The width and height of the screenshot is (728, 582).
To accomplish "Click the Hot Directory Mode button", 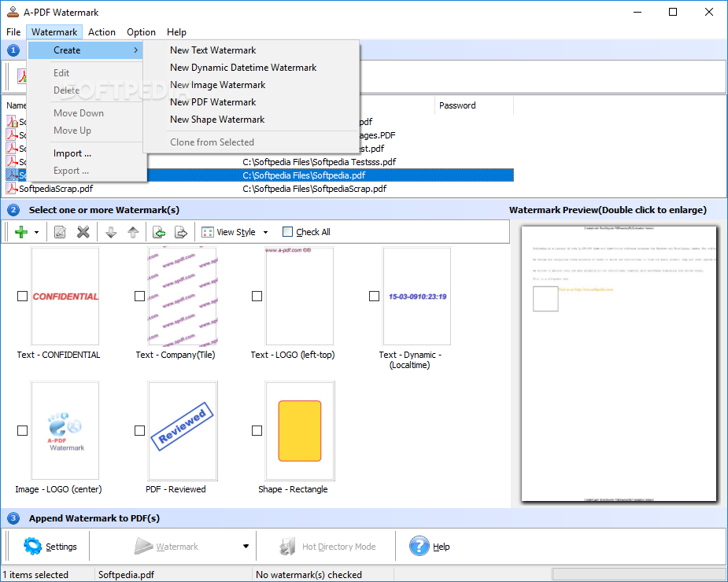I will click(327, 547).
